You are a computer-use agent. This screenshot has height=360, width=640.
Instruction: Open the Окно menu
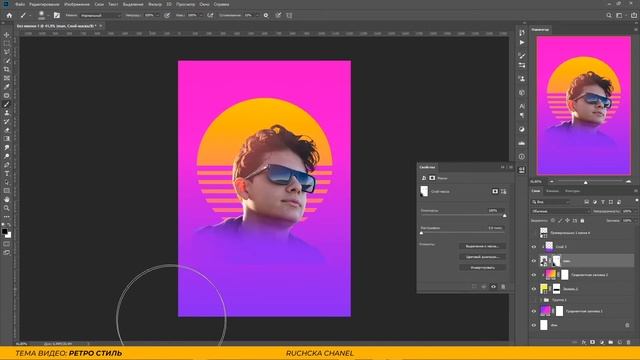click(x=204, y=4)
